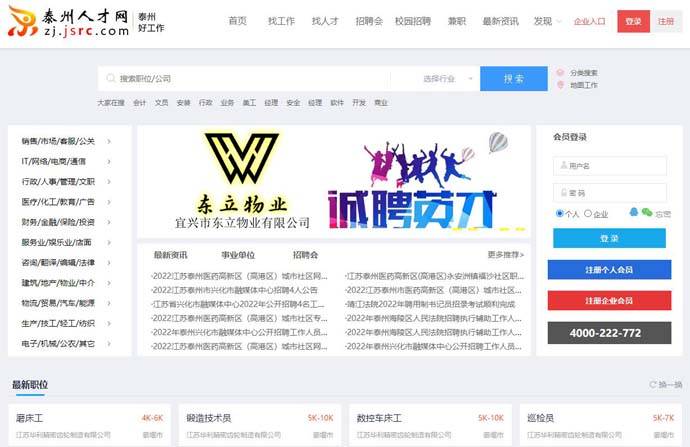The image size is (690, 447).
Task: Click the 登录 button in member login
Action: 609,238
